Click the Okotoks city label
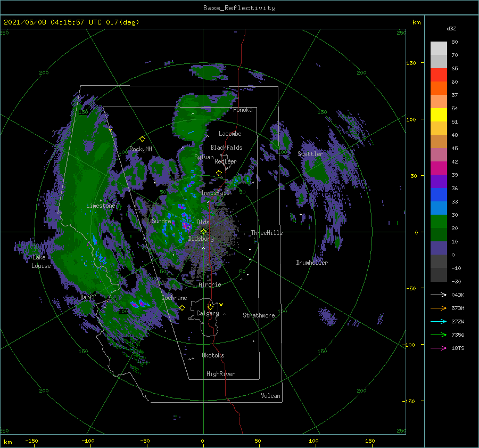The image size is (479, 448). click(213, 355)
